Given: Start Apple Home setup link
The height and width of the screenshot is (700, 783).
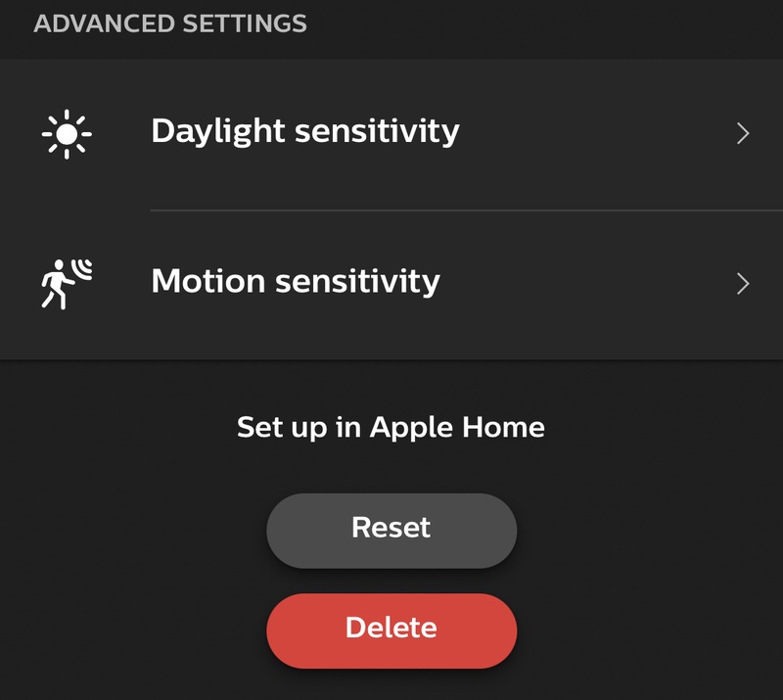Looking at the screenshot, I should 391,427.
